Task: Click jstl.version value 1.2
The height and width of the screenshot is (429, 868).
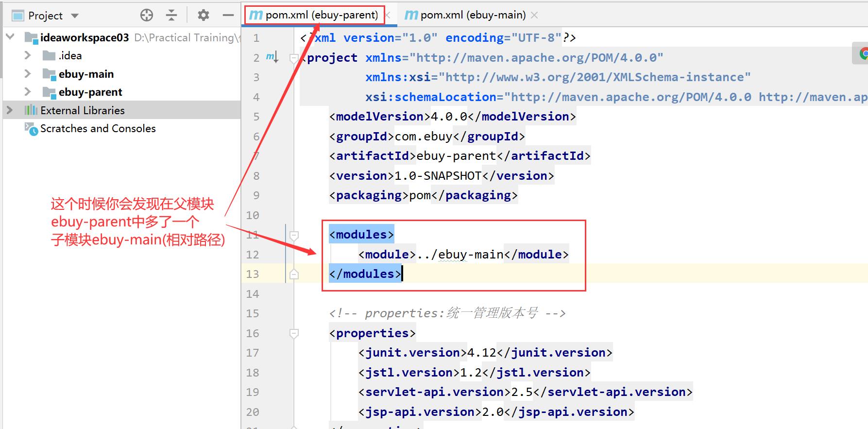Action: pos(471,373)
